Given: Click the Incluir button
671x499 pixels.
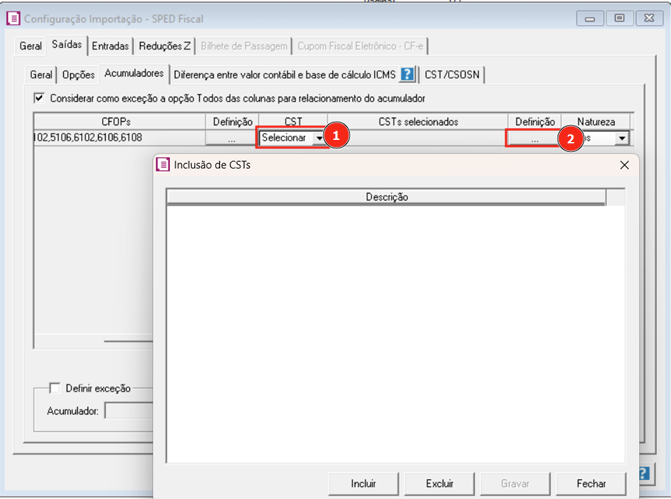Looking at the screenshot, I should pos(363,483).
